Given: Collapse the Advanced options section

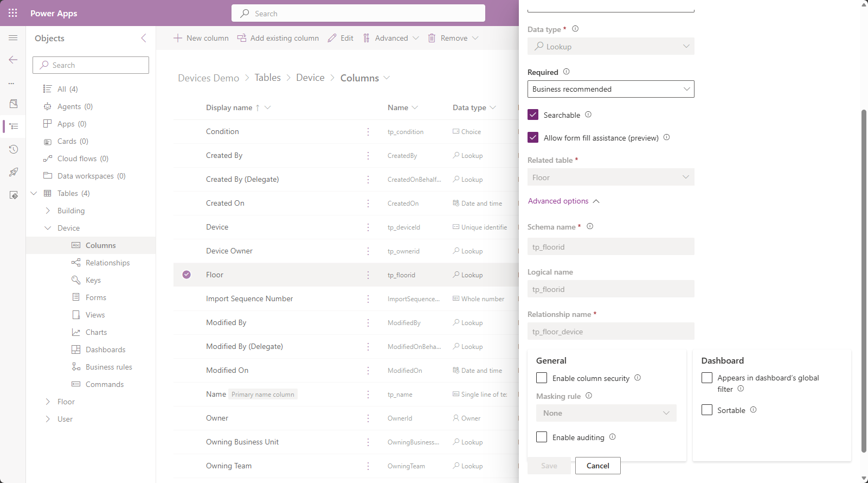Looking at the screenshot, I should tap(563, 201).
